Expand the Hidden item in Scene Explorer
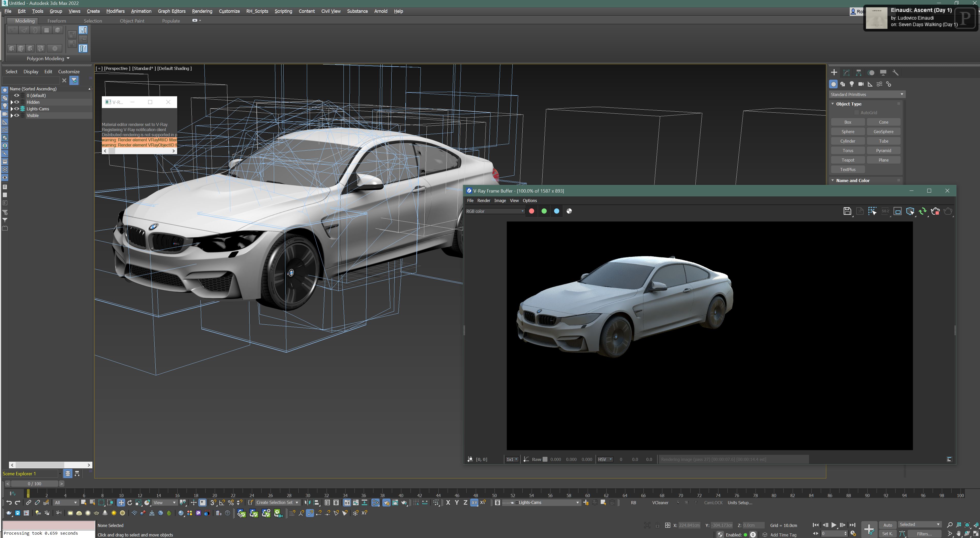This screenshot has height=538, width=980. click(x=12, y=102)
